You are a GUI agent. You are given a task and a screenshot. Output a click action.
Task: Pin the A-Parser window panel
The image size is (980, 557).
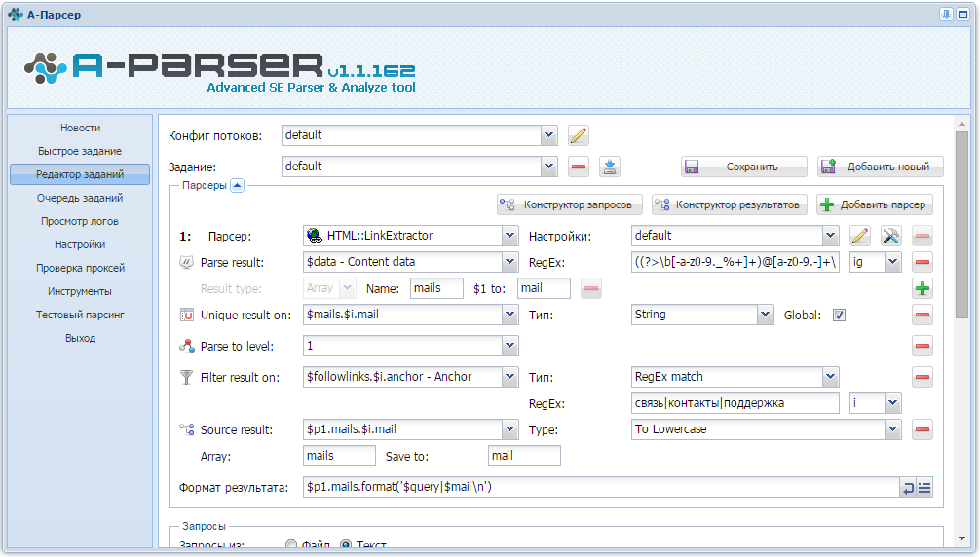(946, 15)
